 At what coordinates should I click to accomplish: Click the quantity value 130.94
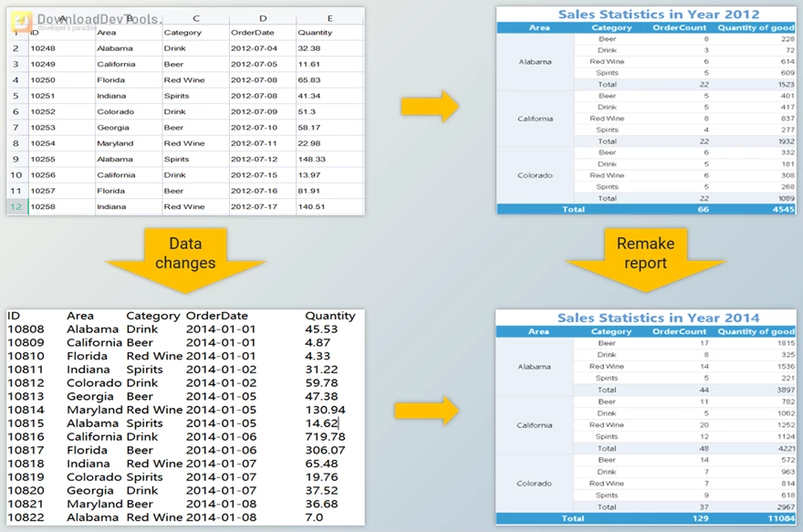coord(325,410)
